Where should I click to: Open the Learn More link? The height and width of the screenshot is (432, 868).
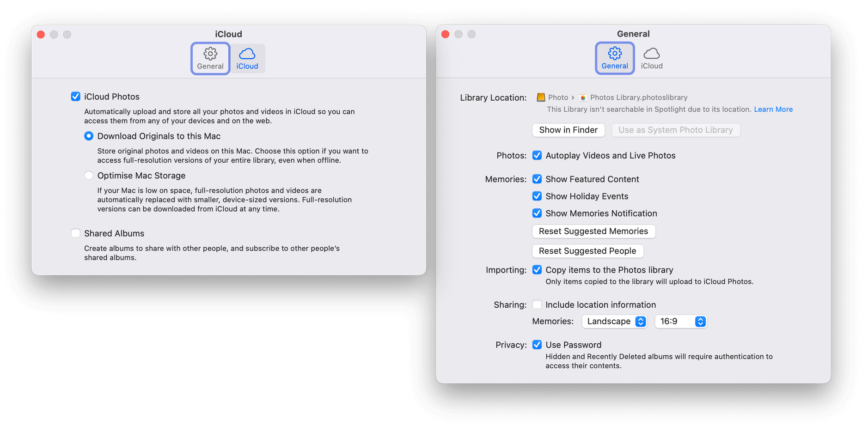[x=773, y=110]
